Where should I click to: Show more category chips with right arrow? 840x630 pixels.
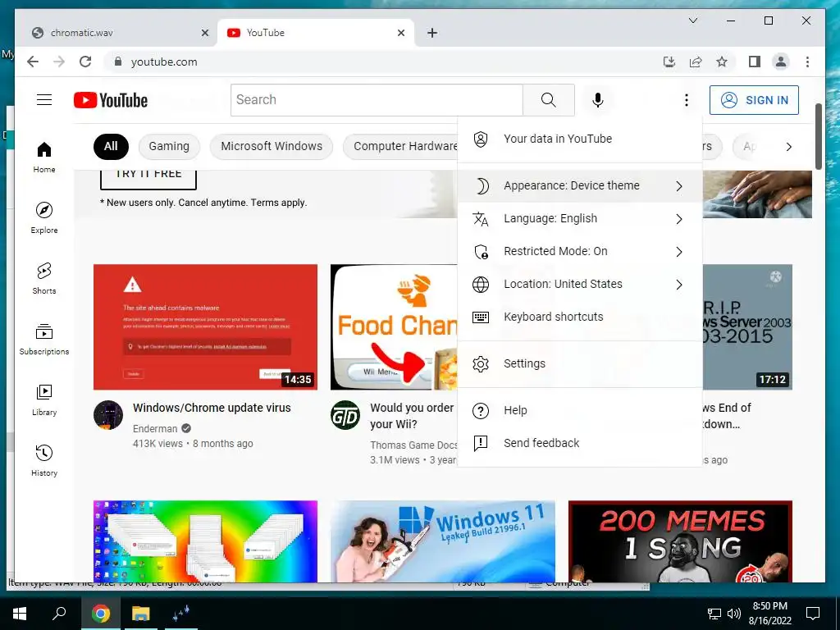click(788, 147)
